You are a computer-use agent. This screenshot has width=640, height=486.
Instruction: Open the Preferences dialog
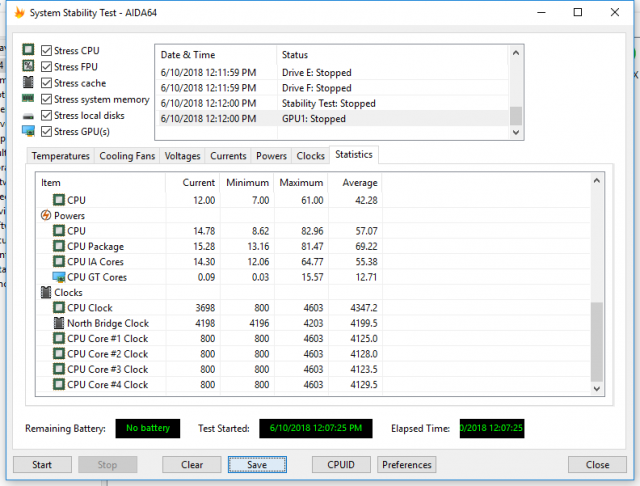(407, 465)
